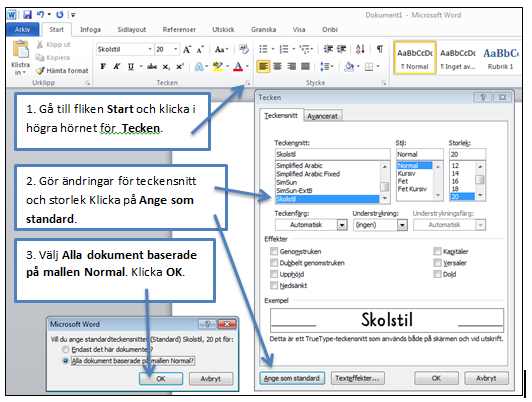Apply subscript x₂ formatting
The width and height of the screenshot is (532, 402).
coord(166,67)
